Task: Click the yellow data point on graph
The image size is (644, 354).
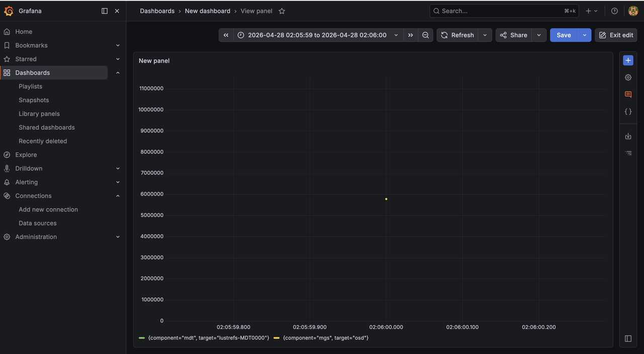Action: pyautogui.click(x=386, y=199)
